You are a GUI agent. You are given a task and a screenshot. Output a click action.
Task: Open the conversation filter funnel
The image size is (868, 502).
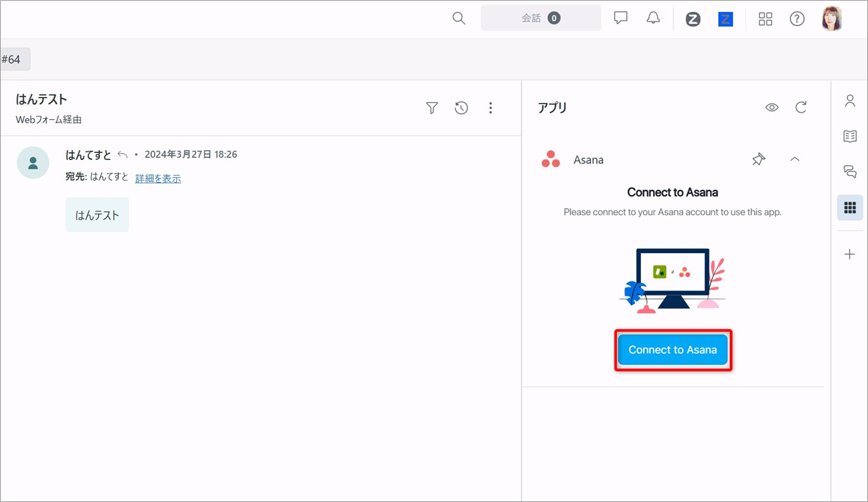[432, 108]
